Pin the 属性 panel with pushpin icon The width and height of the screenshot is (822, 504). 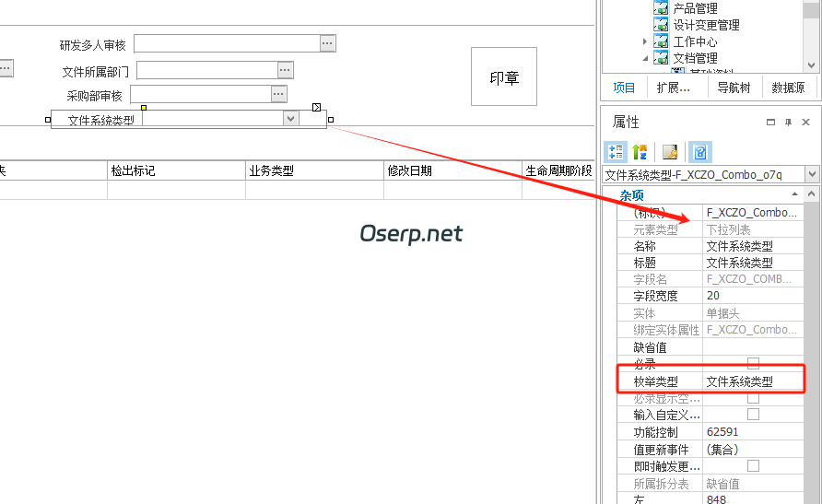[x=788, y=122]
